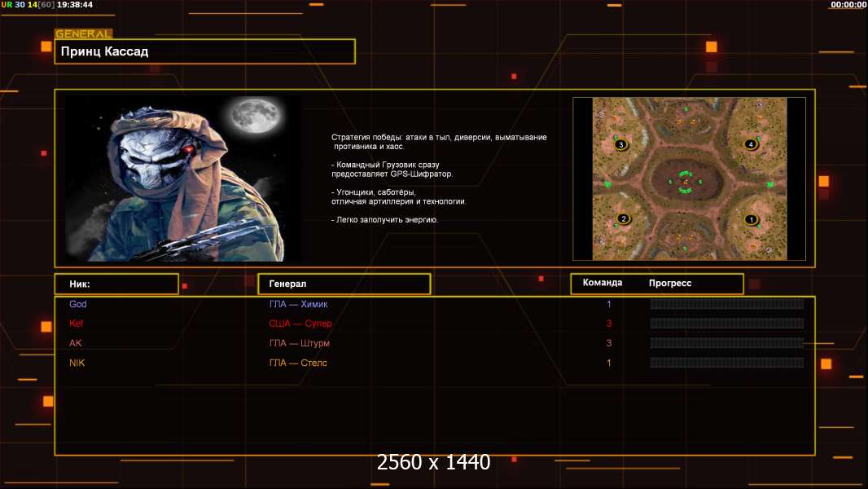Select player nickname NIK
Viewport: 868px width, 489px height.
point(77,363)
